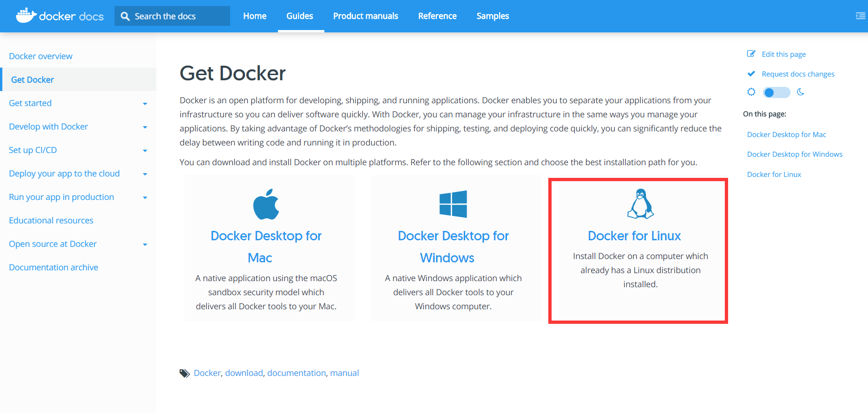Open the Reference tab

coord(437,16)
